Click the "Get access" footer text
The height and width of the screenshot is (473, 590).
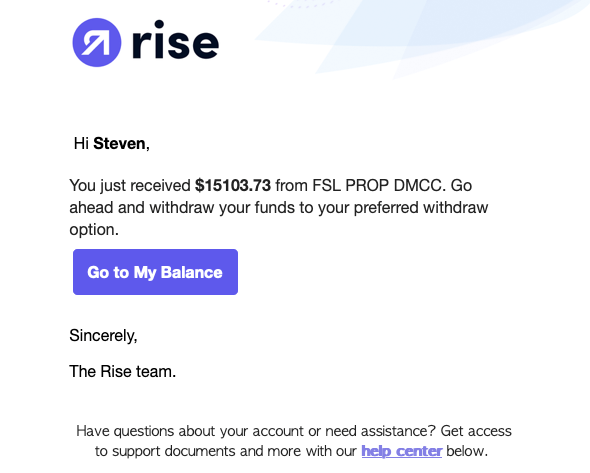click(x=476, y=431)
